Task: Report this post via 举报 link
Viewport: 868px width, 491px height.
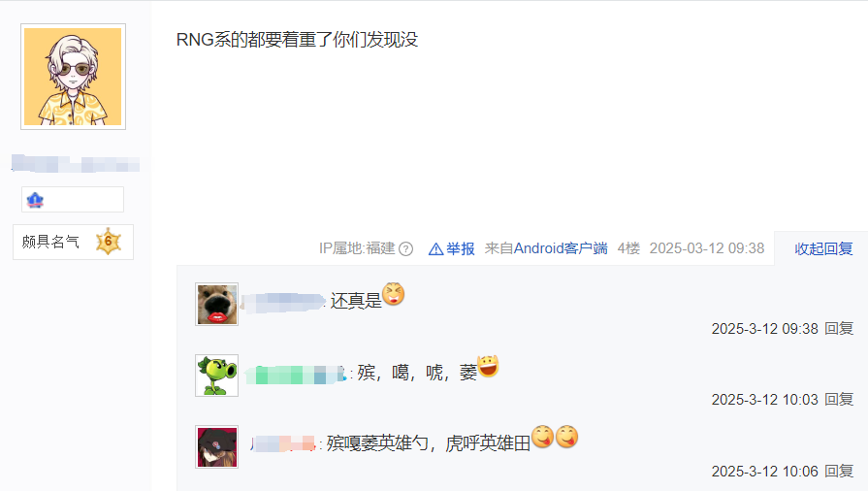Action: [461, 248]
